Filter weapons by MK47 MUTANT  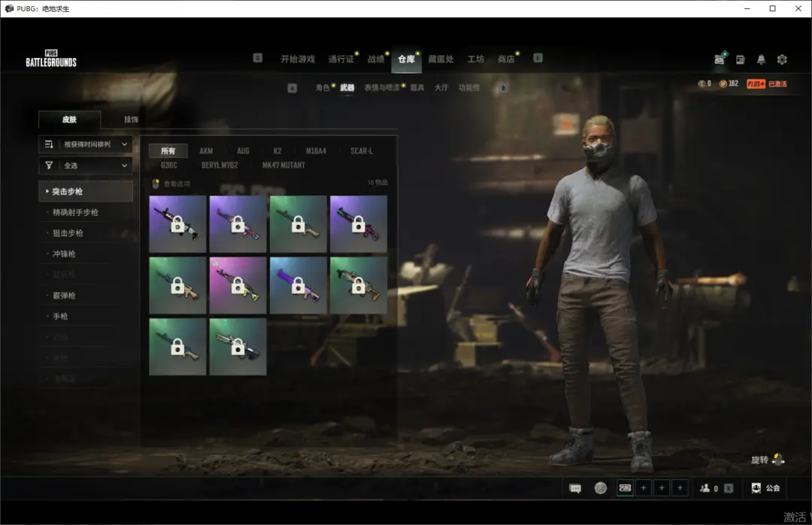(x=283, y=165)
